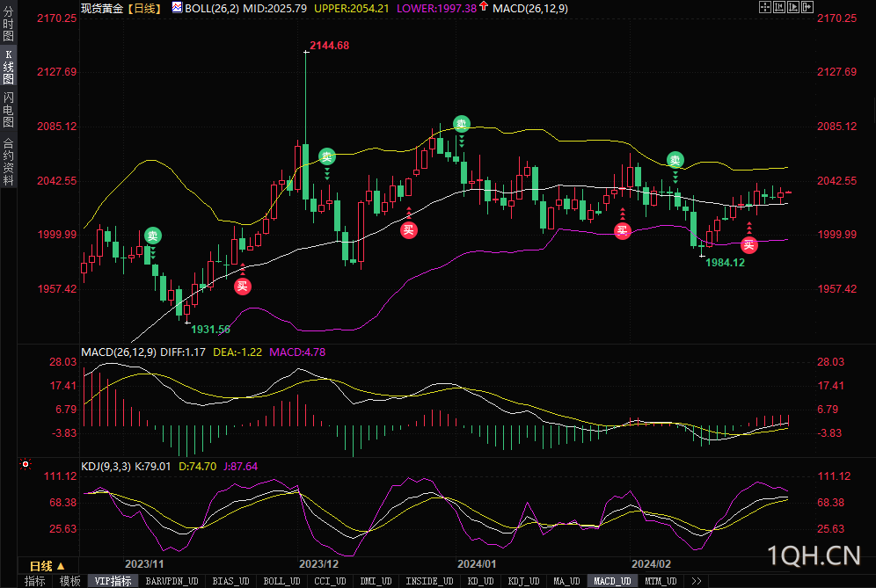
Task: Click the chart range icon with left-pointing marker
Action: (x=778, y=7)
